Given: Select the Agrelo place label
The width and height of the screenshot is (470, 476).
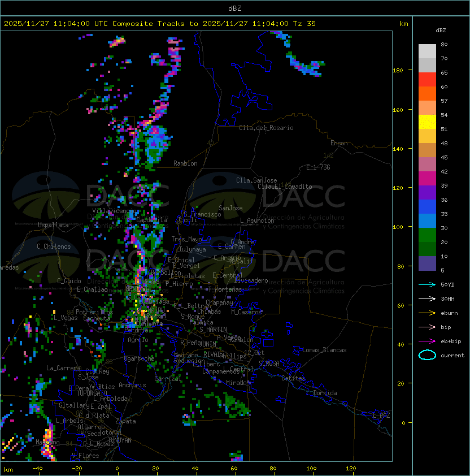Looking at the screenshot, I should [138, 340].
